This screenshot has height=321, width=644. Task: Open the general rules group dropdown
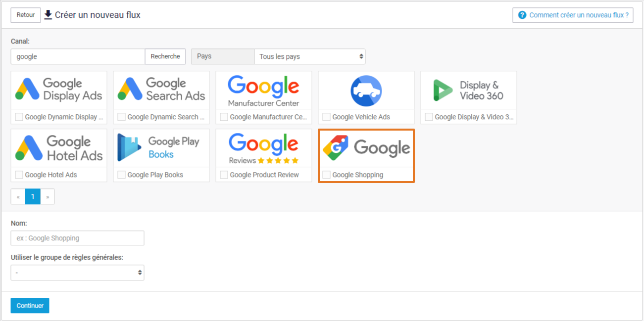tap(77, 273)
